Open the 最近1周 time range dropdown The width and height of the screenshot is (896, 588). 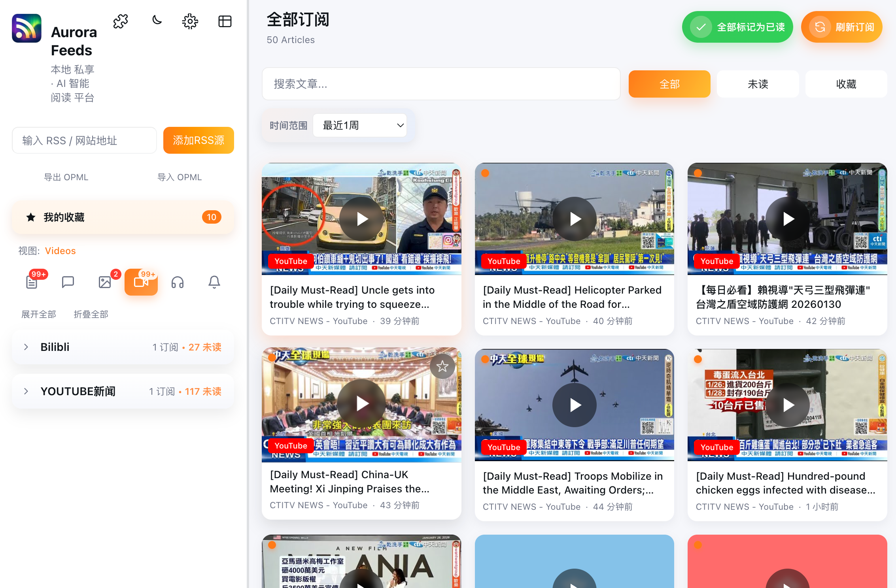(x=360, y=125)
